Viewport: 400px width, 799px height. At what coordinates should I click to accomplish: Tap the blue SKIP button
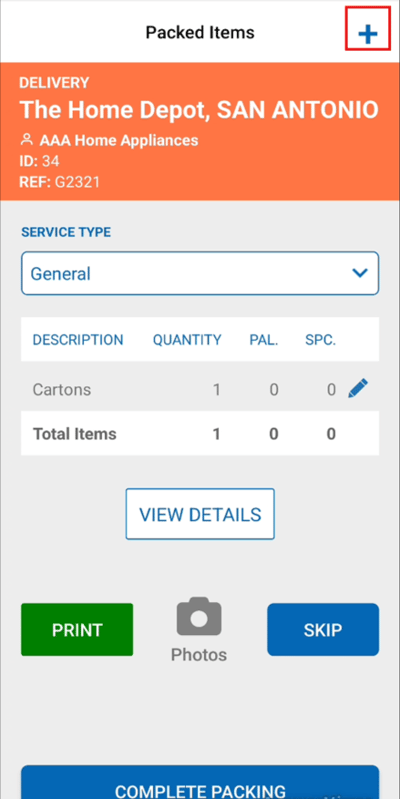pyautogui.click(x=323, y=630)
